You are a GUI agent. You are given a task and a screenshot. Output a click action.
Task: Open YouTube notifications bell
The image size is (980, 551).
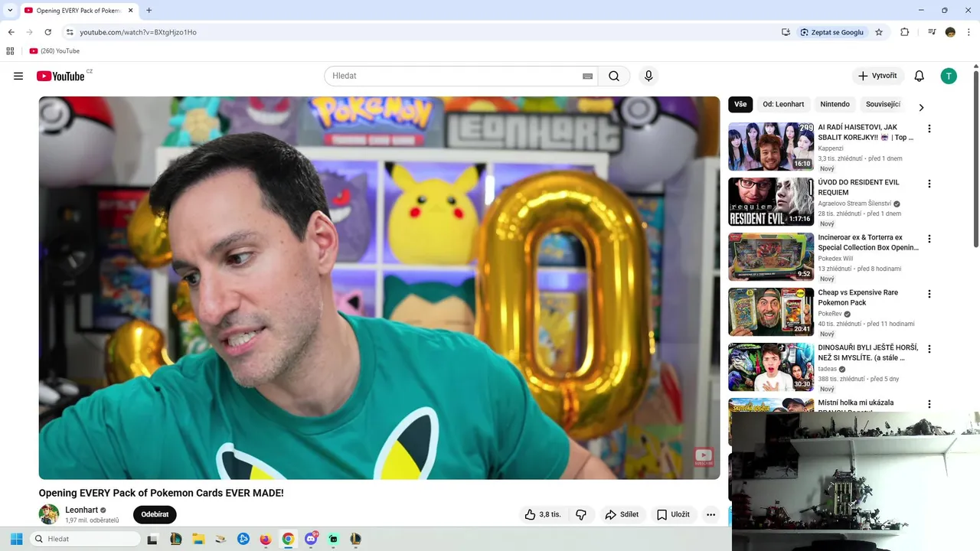pyautogui.click(x=920, y=76)
